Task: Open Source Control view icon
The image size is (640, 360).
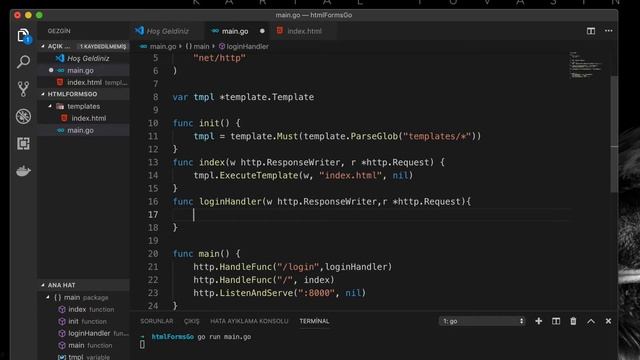Action: [x=23, y=89]
